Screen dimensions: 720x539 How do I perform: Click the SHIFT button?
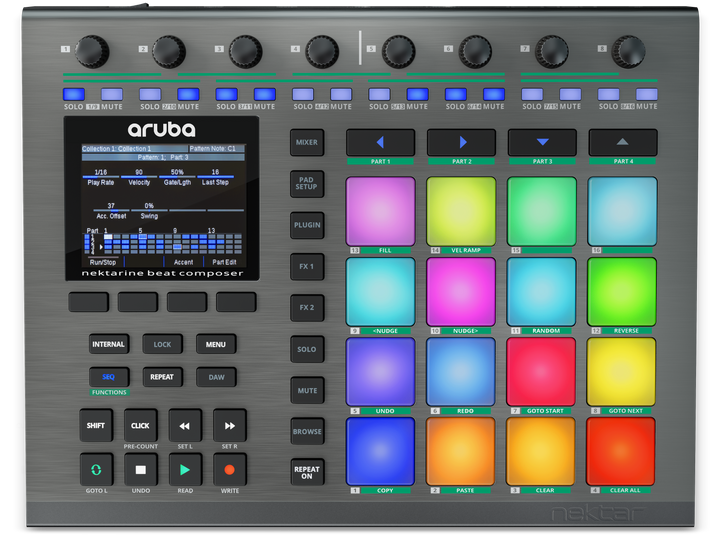[x=96, y=425]
